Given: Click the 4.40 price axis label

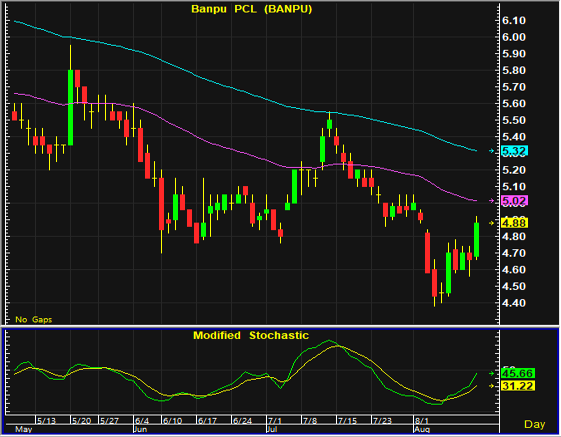Looking at the screenshot, I should (x=514, y=303).
